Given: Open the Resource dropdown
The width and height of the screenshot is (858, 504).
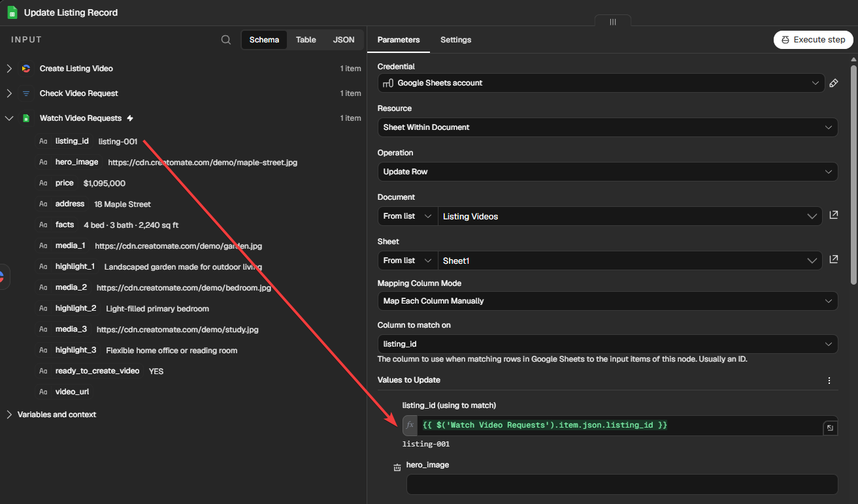Looking at the screenshot, I should pos(608,127).
